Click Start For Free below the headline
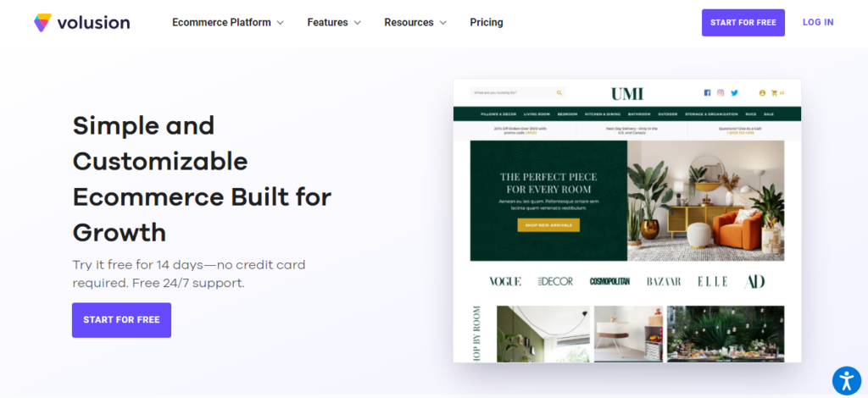Image resolution: width=868 pixels, height=398 pixels. coord(121,320)
